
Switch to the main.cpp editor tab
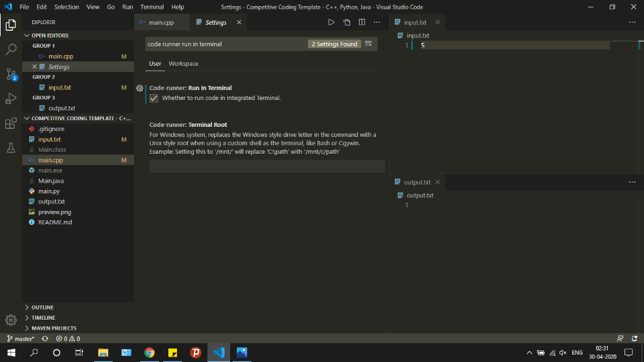[161, 22]
